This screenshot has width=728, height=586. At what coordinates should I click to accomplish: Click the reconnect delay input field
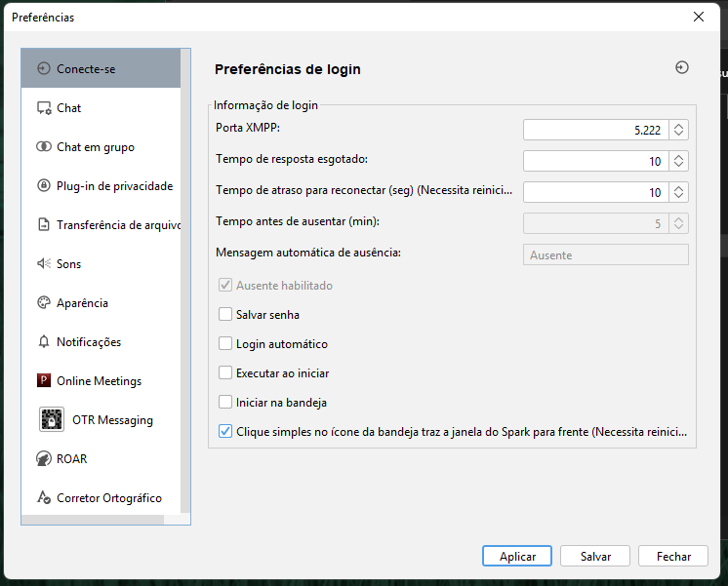tap(596, 192)
